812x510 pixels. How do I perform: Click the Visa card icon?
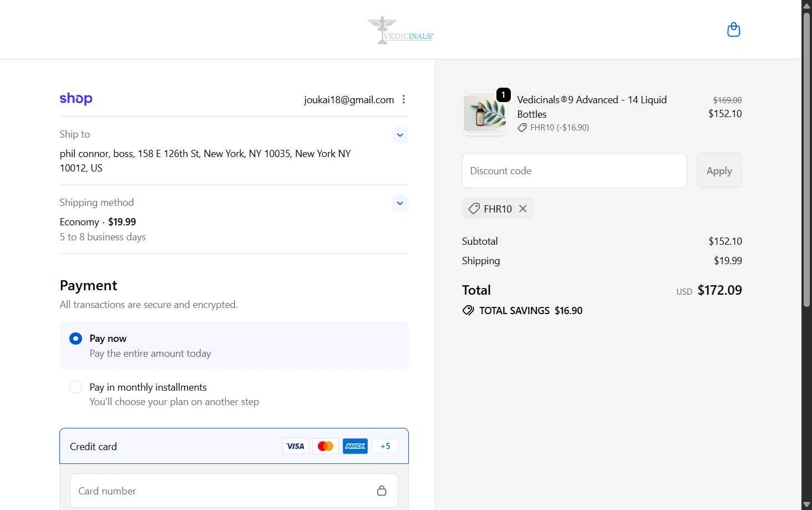pos(295,446)
